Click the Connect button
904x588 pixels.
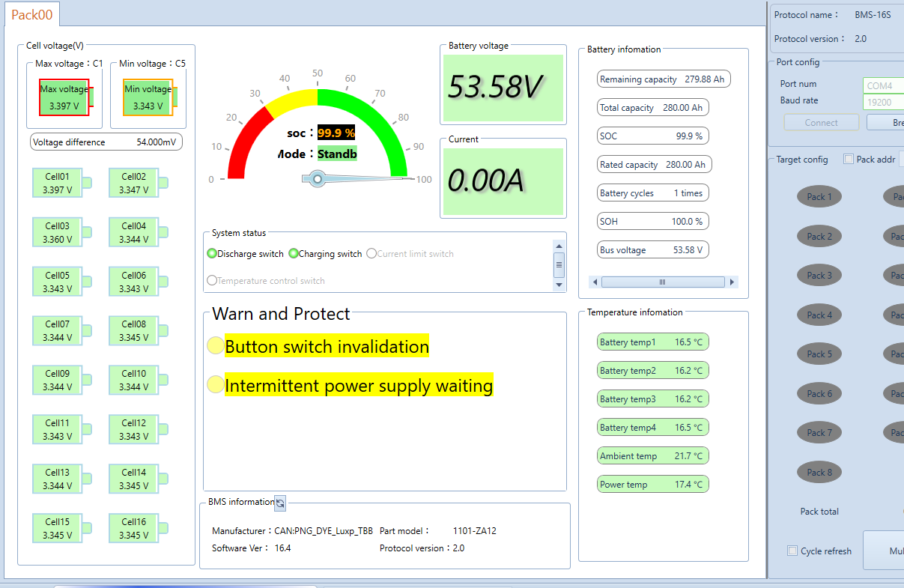[x=822, y=123]
